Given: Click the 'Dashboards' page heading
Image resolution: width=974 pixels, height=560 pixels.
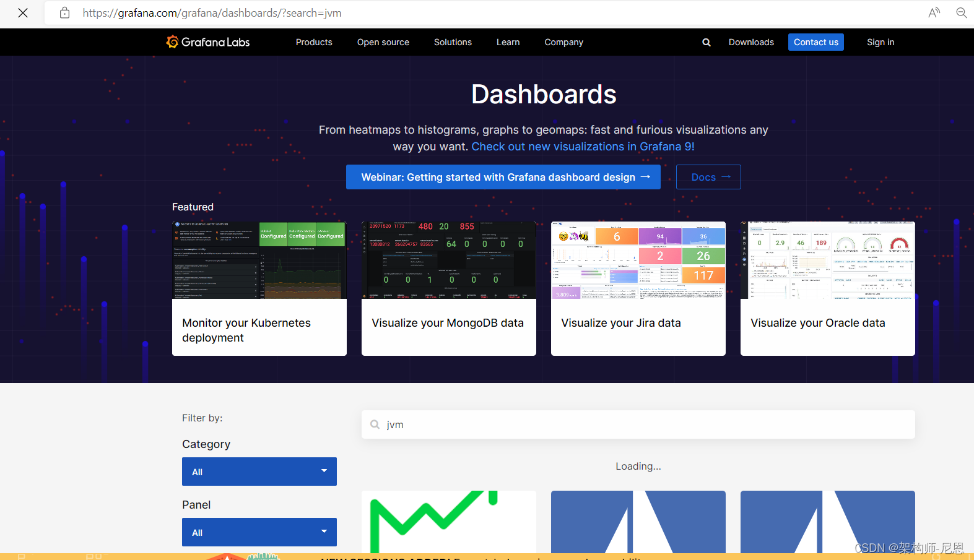Looking at the screenshot, I should click(544, 94).
